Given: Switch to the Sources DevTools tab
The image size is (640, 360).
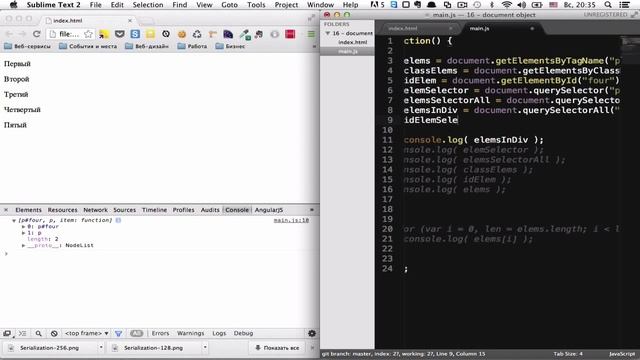Looking at the screenshot, I should point(124,210).
